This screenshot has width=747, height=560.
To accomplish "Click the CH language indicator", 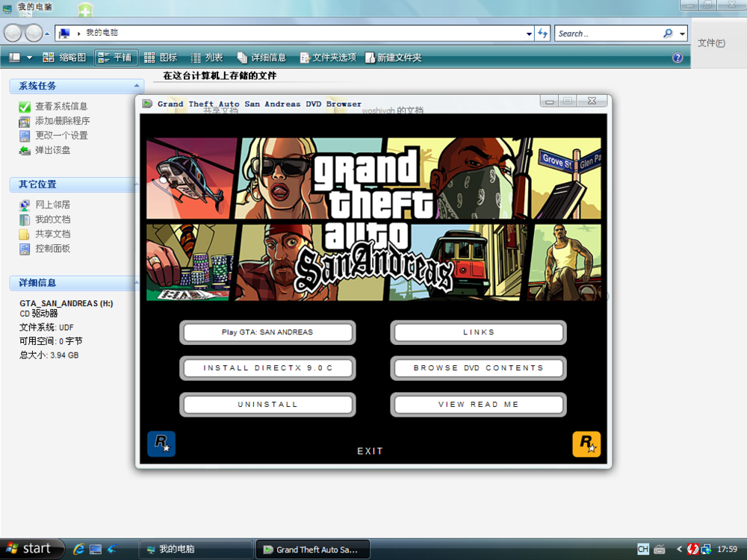I will (x=642, y=549).
